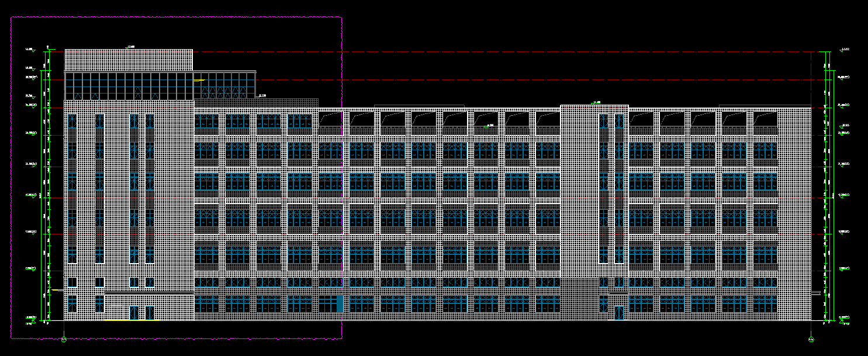Select the hatched rooftop block at top left
The image size is (868, 356).
pos(128,60)
